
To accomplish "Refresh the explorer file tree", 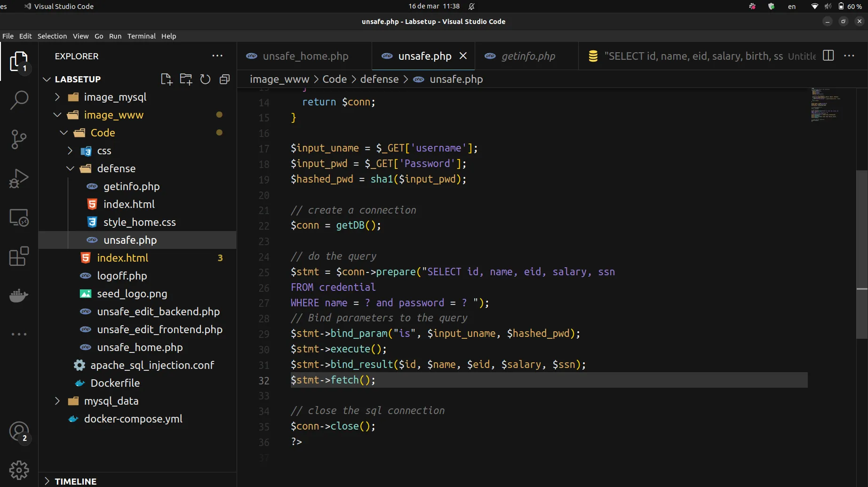I will click(205, 79).
